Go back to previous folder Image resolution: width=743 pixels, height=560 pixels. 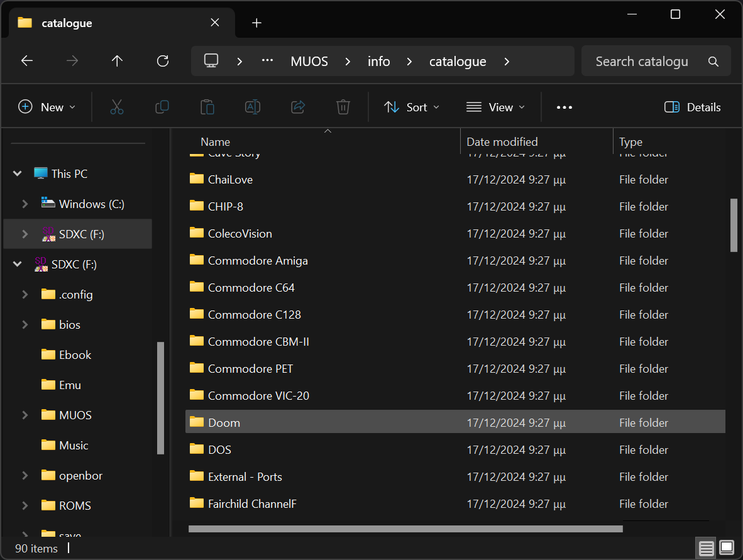pyautogui.click(x=27, y=61)
